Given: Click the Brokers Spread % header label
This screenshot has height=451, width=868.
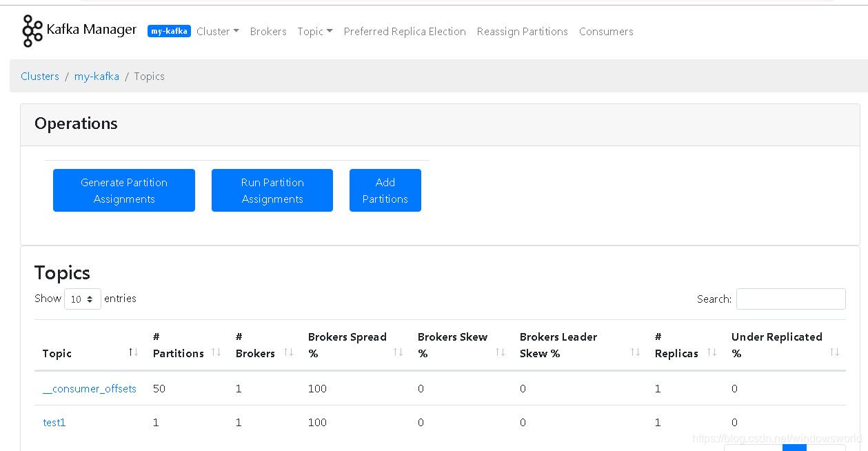Looking at the screenshot, I should (x=347, y=345).
